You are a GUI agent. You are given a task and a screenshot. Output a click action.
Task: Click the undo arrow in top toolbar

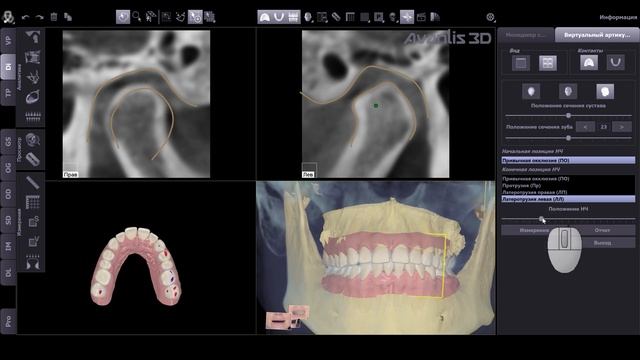(25, 17)
